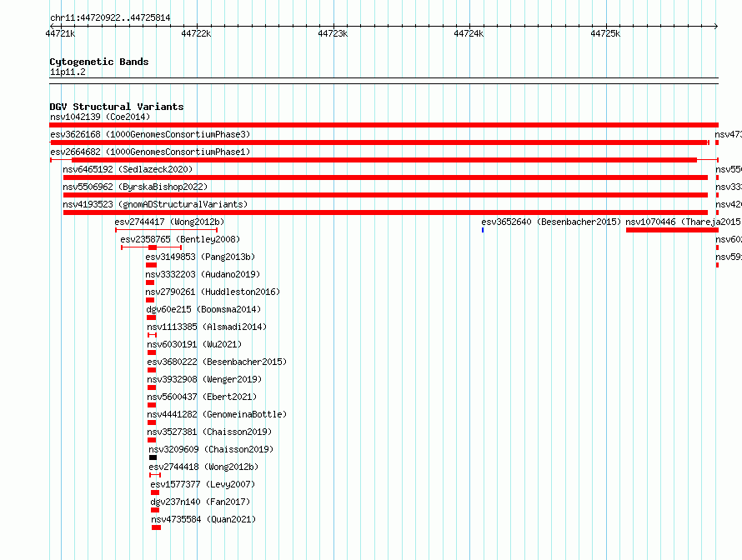Click nsv3932908 (Wenger2019) label
Image resolution: width=742 pixels, height=560 pixels.
click(x=204, y=379)
